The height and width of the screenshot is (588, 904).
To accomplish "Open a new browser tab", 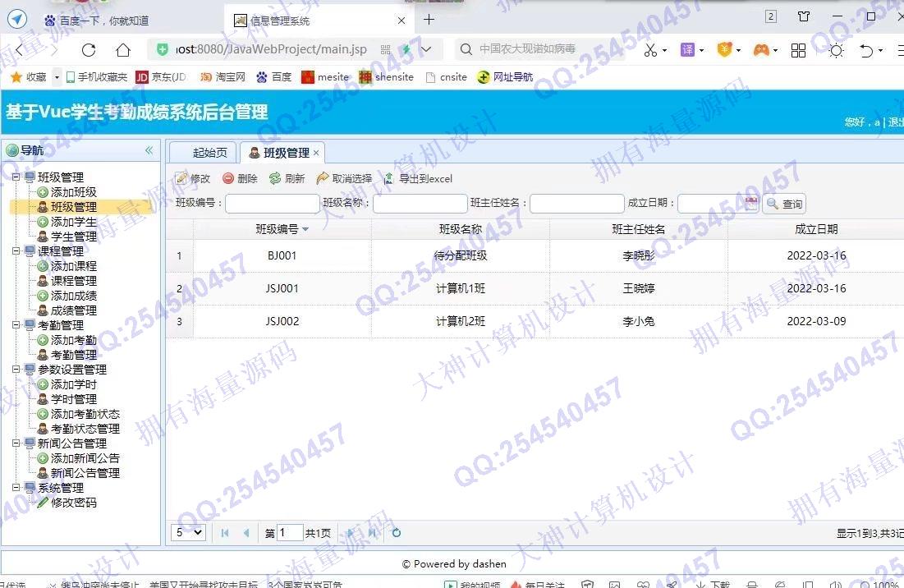I will [429, 20].
